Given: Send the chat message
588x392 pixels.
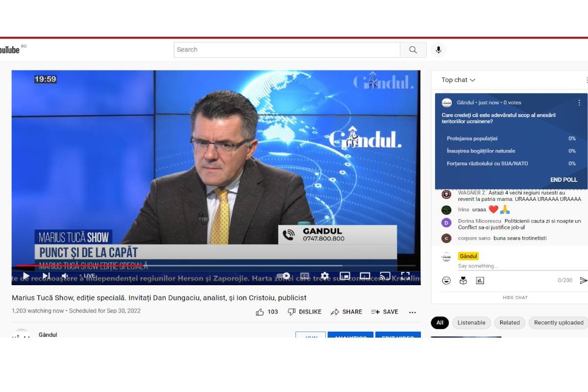Looking at the screenshot, I should pyautogui.click(x=583, y=281).
